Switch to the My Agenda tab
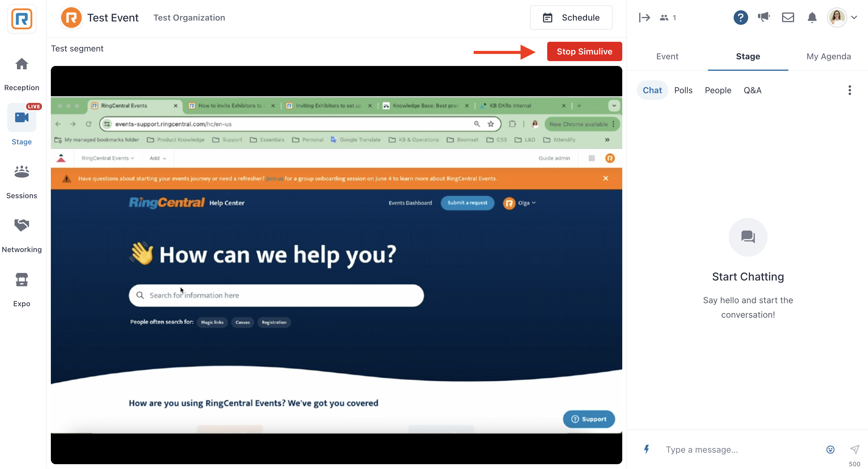This screenshot has height=469, width=868. pyautogui.click(x=828, y=56)
